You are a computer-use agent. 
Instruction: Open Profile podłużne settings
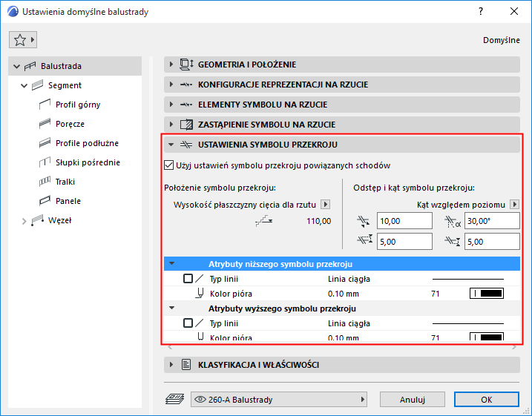(x=87, y=143)
